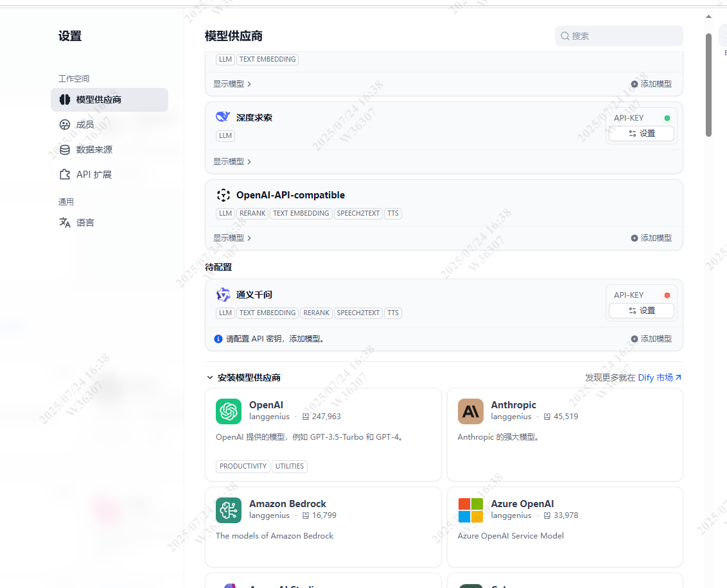The image size is (727, 588).
Task: Expand 显示模型 under 深度求索
Action: point(232,162)
